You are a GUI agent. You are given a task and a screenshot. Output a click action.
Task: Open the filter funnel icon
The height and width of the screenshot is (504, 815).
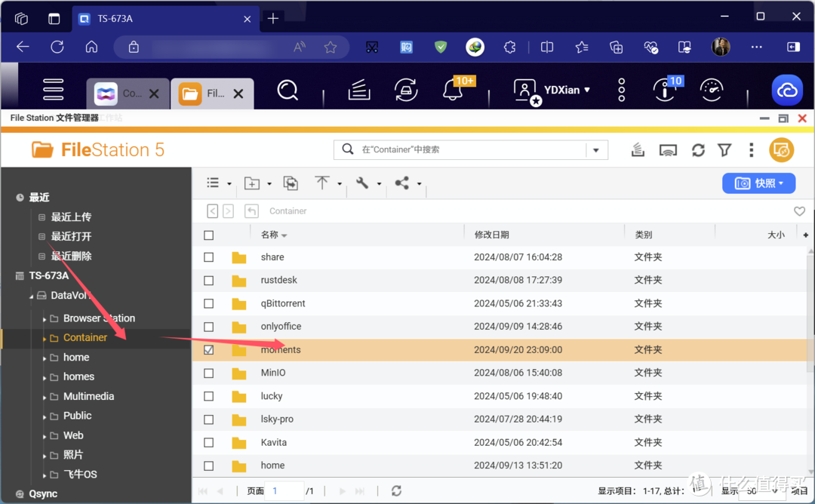pos(724,150)
